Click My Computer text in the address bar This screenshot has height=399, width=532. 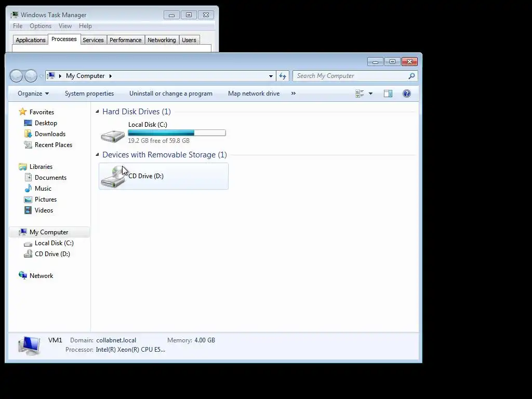85,76
